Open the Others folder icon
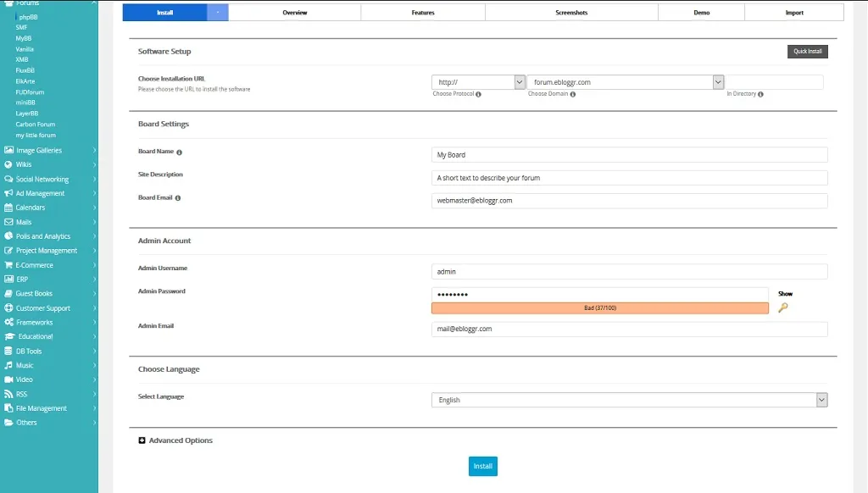868x493 pixels. (x=8, y=422)
